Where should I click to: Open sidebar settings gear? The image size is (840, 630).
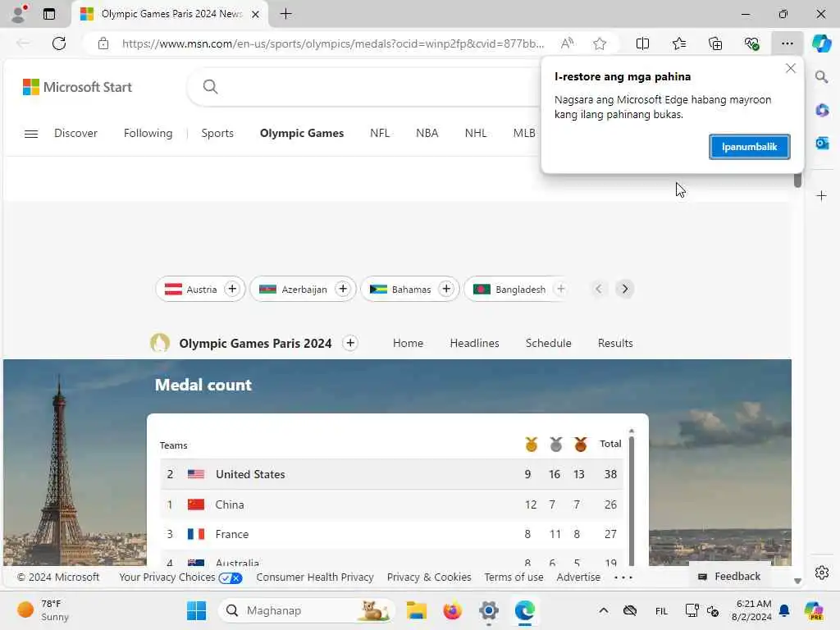pos(822,573)
